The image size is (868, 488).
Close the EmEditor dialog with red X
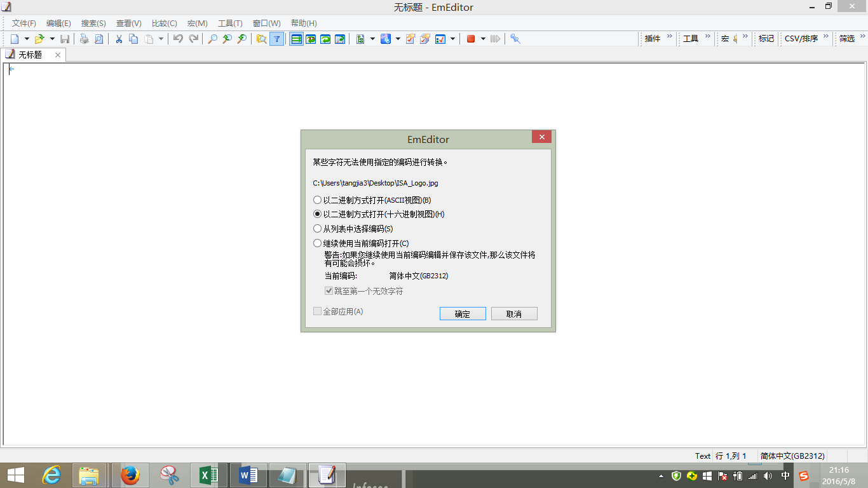point(541,137)
